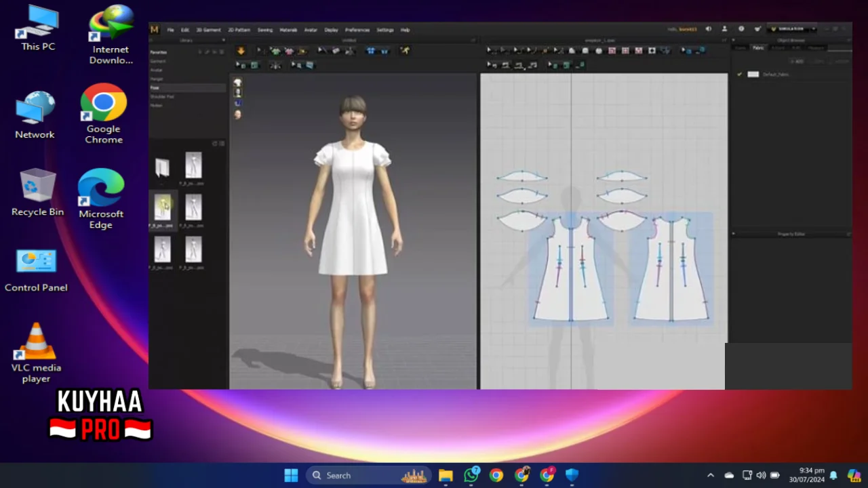Open Internet Download Manager desktop icon
Screen dimensions: 868x488
(x=111, y=35)
